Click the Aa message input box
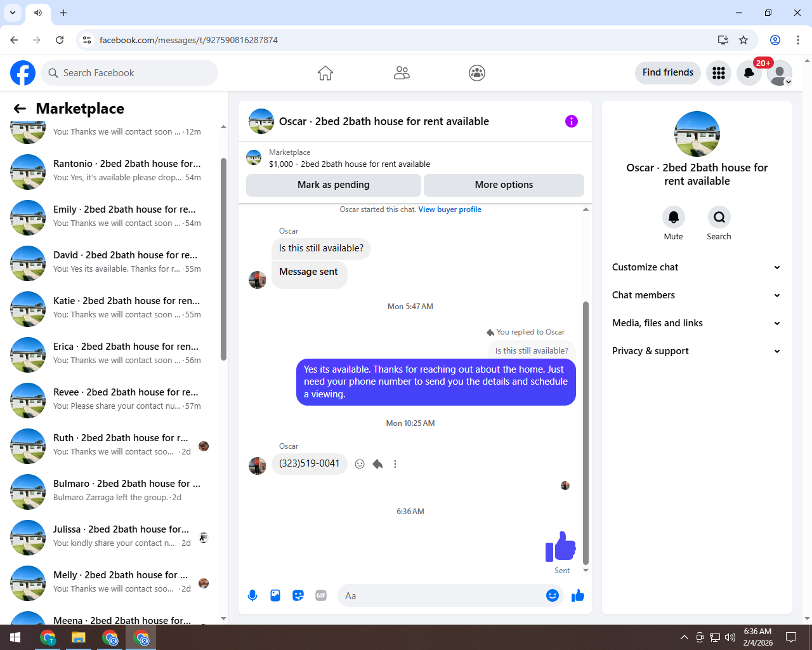The height and width of the screenshot is (650, 812). point(441,595)
